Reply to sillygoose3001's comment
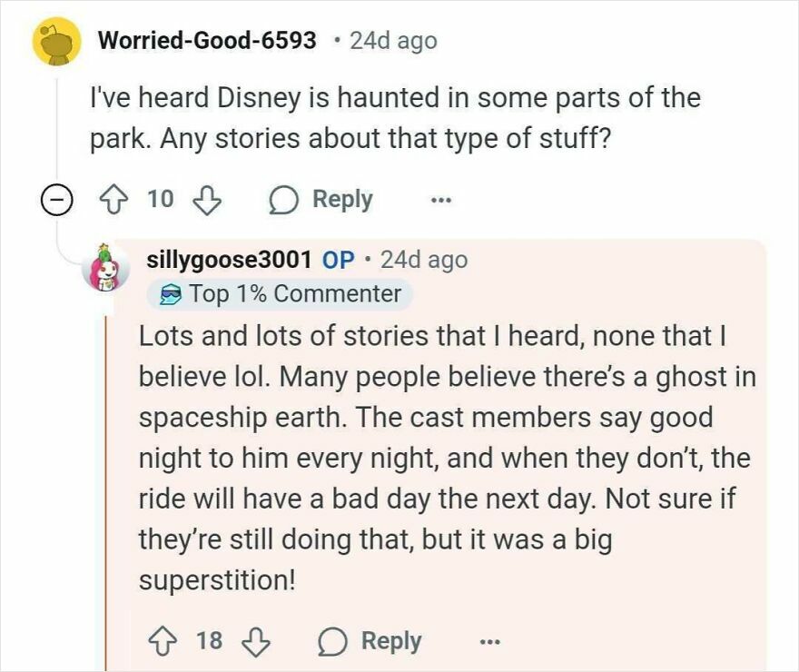Screen dimensions: 799x672 coord(370,640)
